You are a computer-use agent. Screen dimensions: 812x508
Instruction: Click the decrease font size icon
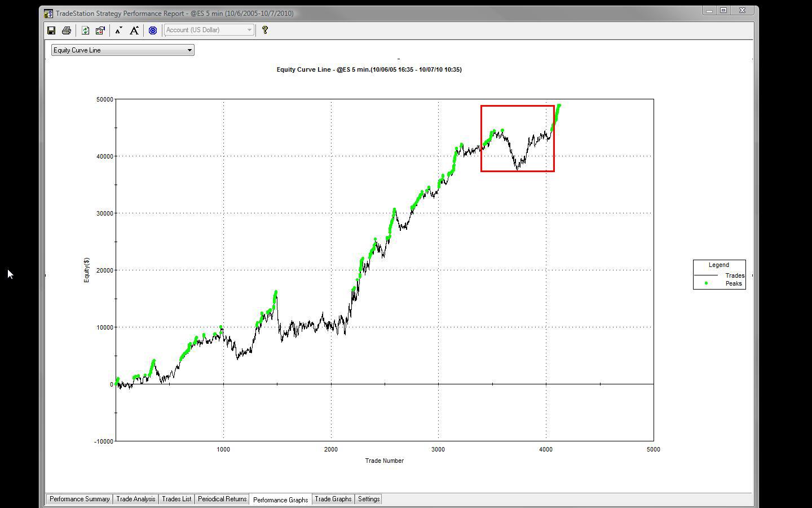118,30
